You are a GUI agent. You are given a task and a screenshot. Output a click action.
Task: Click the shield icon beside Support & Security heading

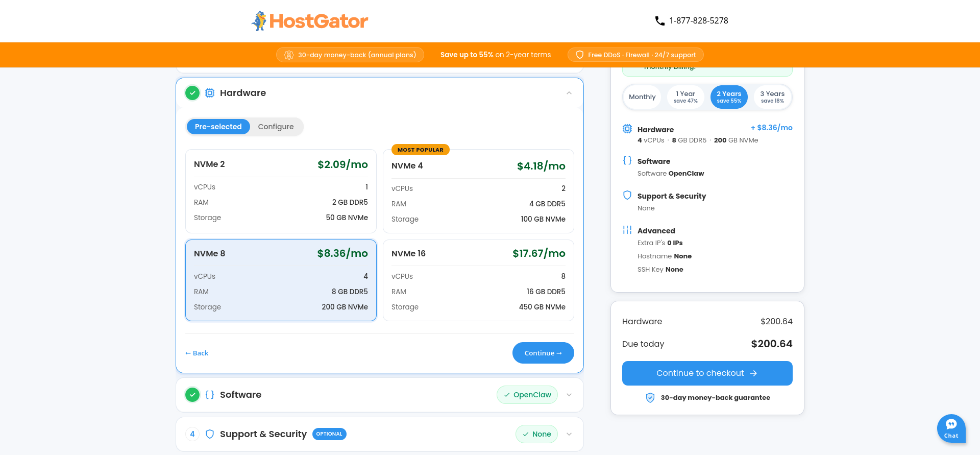point(210,434)
